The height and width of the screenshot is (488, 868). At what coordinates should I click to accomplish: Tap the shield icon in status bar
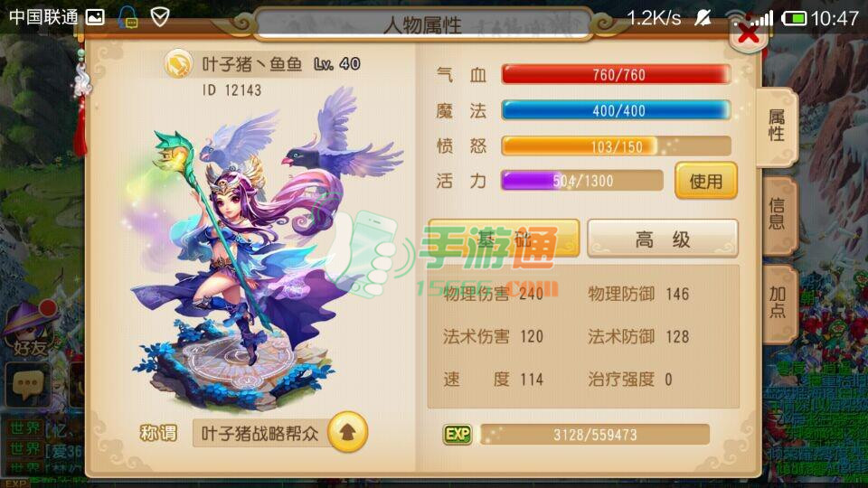tap(160, 18)
